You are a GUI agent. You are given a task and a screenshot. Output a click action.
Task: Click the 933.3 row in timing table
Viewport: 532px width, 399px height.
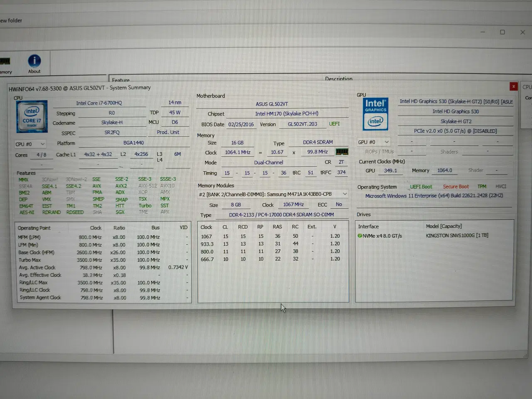(x=272, y=244)
